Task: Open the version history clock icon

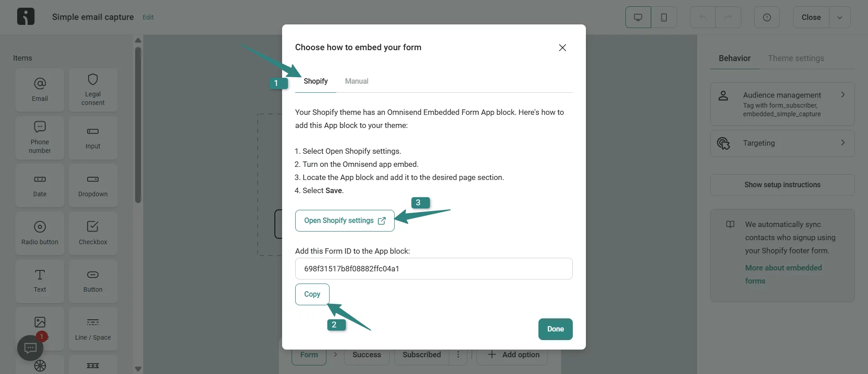Action: [x=767, y=17]
